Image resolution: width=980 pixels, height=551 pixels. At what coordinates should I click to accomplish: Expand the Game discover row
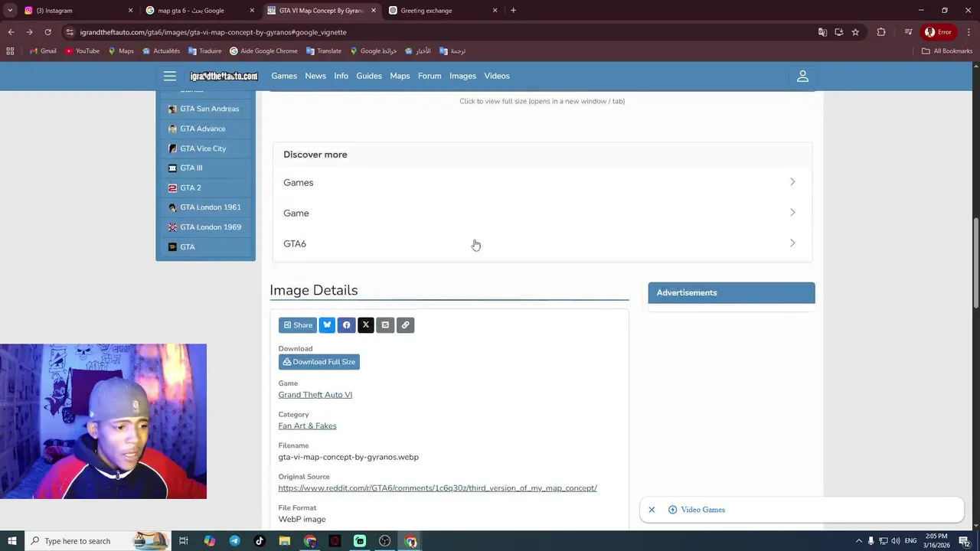[x=542, y=213]
